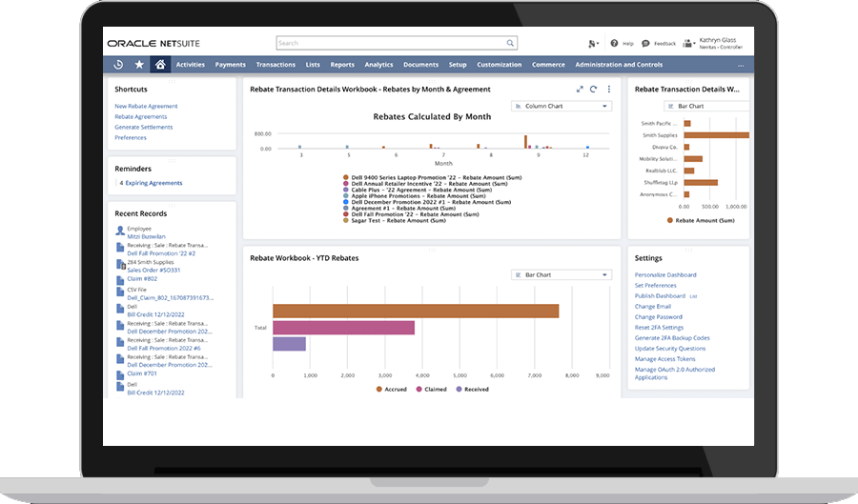This screenshot has width=858, height=504.
Task: Click into the global Search field
Action: (x=391, y=43)
